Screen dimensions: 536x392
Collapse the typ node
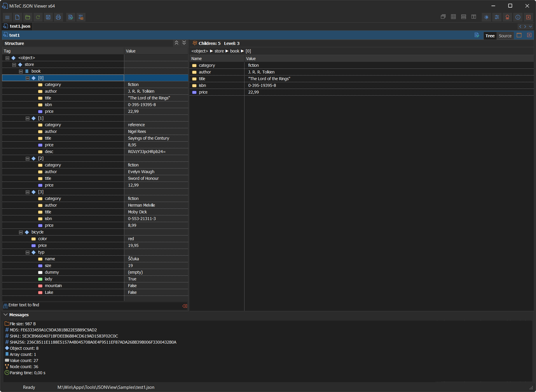[x=27, y=252]
